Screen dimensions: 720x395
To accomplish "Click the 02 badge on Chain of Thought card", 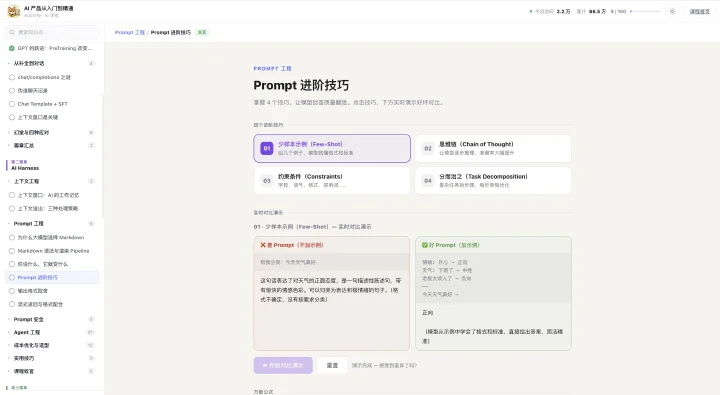I will point(428,148).
